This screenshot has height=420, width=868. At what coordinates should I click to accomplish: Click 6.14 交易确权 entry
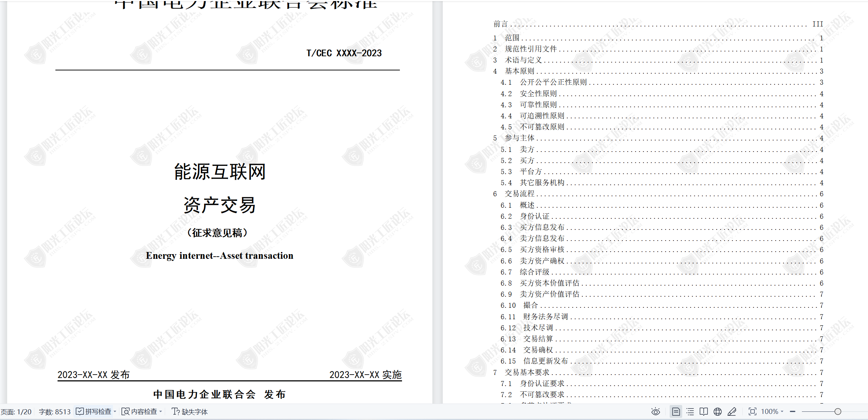pos(662,350)
